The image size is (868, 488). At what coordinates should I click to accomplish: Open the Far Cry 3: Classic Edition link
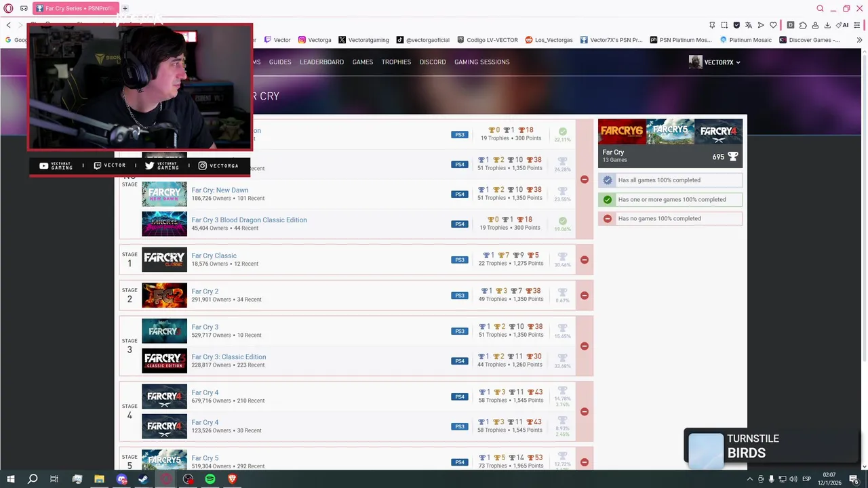click(229, 357)
